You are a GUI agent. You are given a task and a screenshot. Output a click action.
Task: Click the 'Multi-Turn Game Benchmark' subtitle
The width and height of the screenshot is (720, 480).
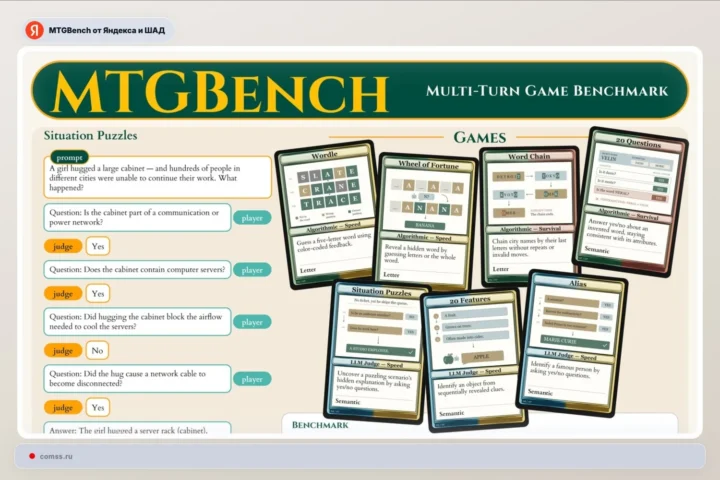[x=547, y=90]
